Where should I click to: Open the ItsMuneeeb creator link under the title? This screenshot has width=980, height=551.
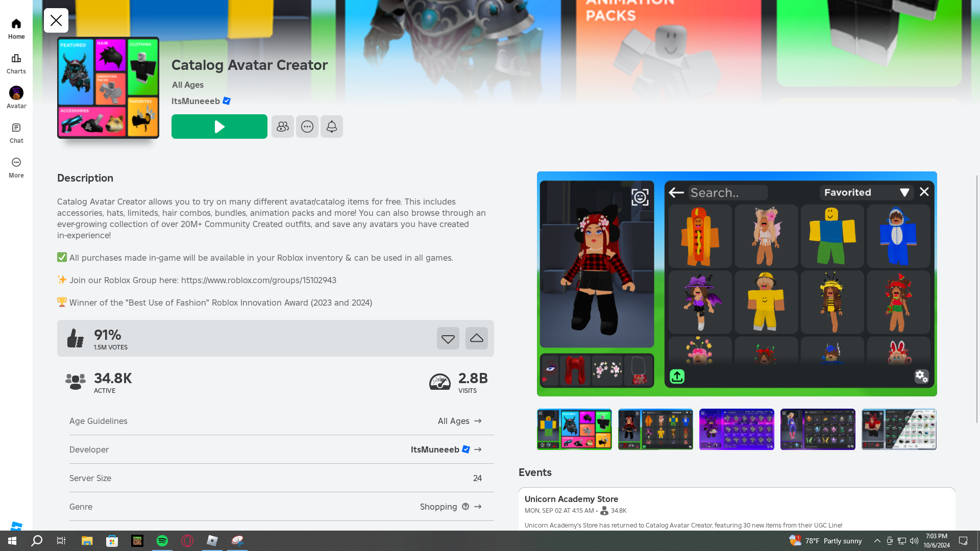195,101
